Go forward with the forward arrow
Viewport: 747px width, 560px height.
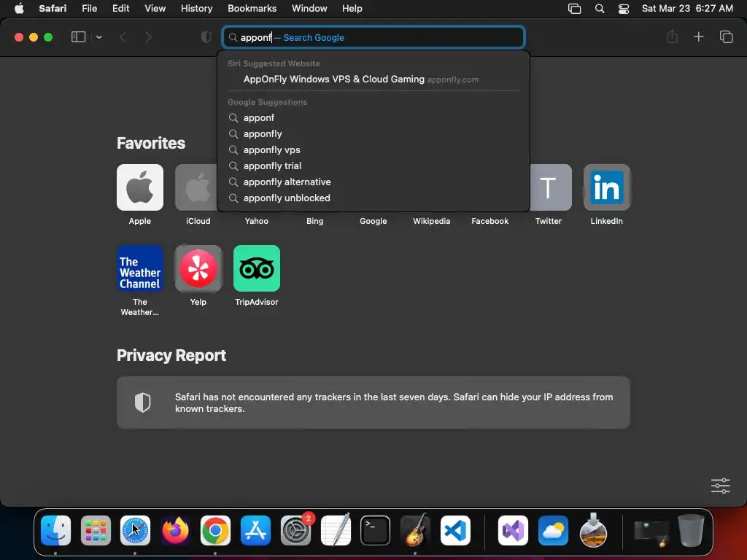click(x=148, y=37)
